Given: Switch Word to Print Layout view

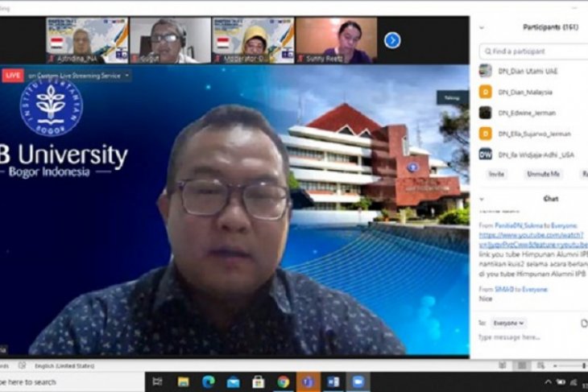Looking at the screenshot, I should click(522, 365).
